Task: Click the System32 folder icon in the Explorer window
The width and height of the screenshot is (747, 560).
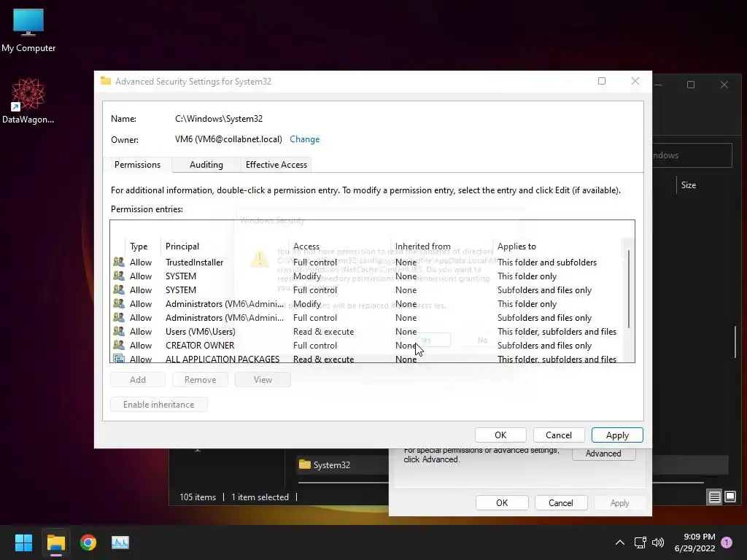Action: pyautogui.click(x=304, y=464)
